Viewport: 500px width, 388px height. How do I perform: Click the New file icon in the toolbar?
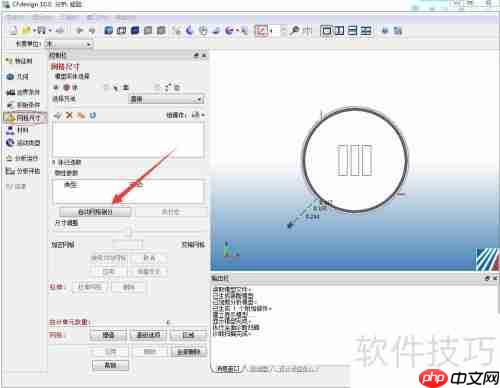click(x=12, y=31)
